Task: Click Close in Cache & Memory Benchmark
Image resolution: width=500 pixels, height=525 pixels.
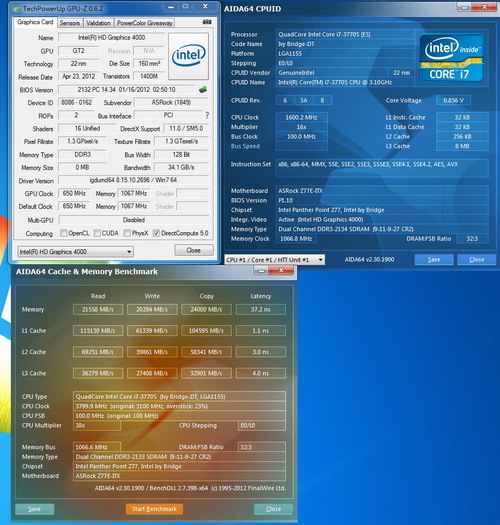Action: 273,509
